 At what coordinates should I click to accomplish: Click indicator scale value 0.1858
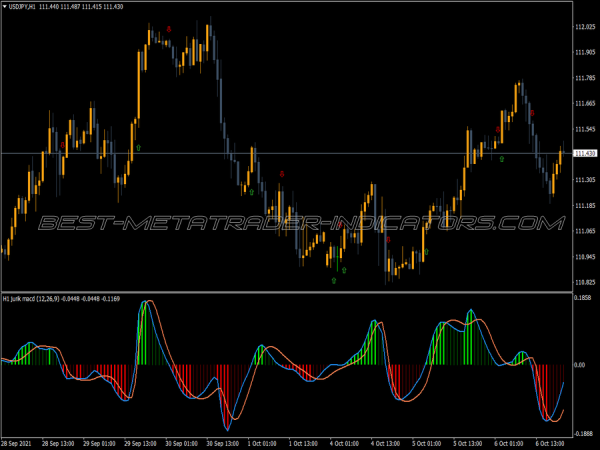point(583,298)
